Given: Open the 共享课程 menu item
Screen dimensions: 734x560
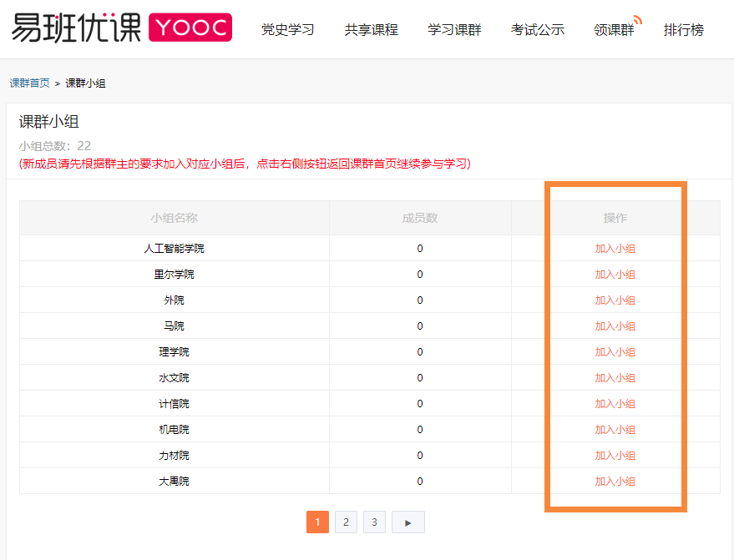Looking at the screenshot, I should pyautogui.click(x=371, y=30).
